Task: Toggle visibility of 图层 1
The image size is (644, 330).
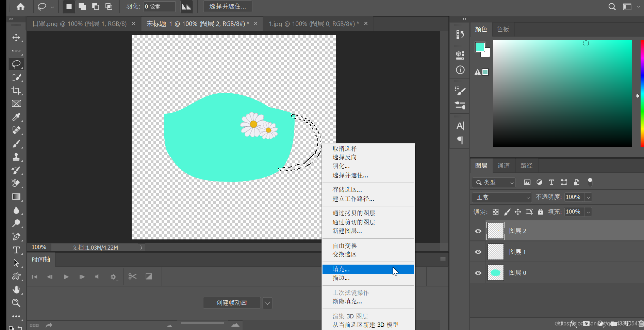Action: pos(478,252)
